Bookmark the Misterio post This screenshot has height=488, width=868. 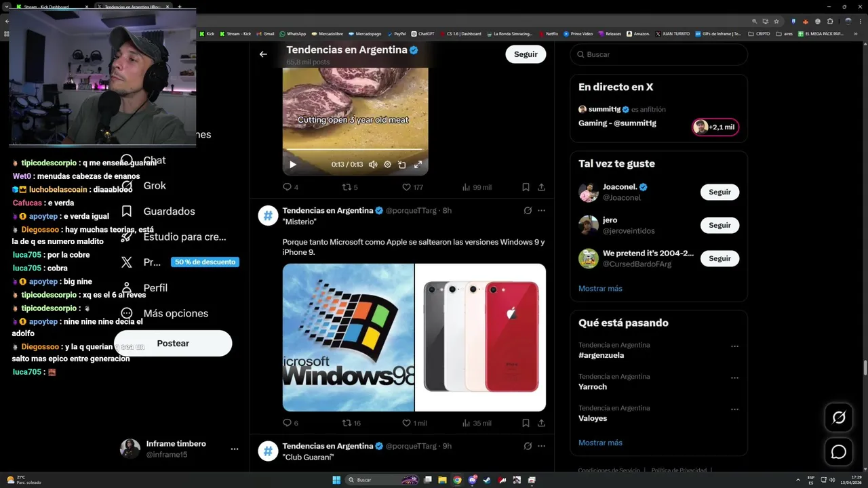tap(526, 423)
